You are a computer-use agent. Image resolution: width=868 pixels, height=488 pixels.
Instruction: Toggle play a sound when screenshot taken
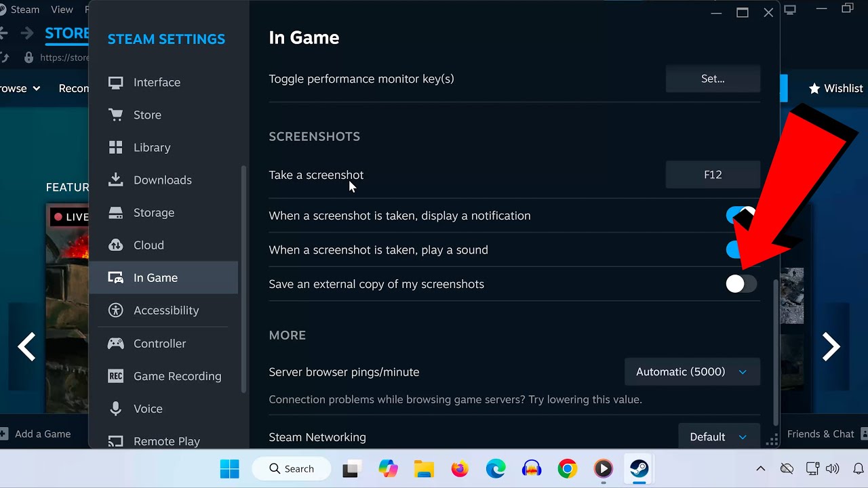pyautogui.click(x=734, y=249)
